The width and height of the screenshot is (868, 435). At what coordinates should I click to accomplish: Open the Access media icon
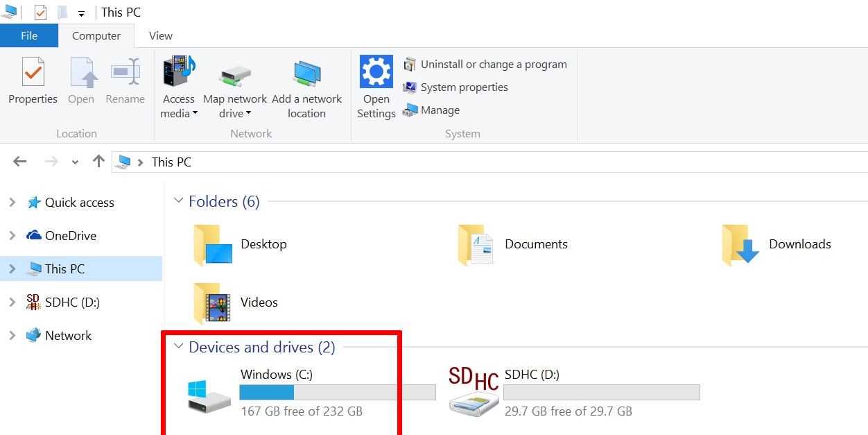[x=179, y=72]
